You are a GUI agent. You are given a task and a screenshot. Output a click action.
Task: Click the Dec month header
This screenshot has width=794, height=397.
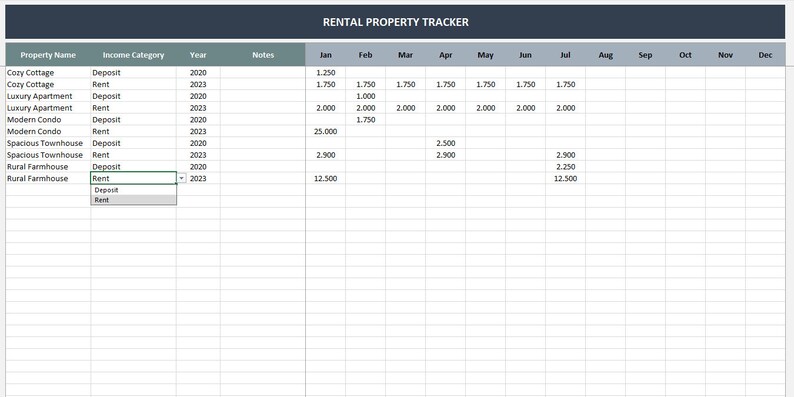765,55
